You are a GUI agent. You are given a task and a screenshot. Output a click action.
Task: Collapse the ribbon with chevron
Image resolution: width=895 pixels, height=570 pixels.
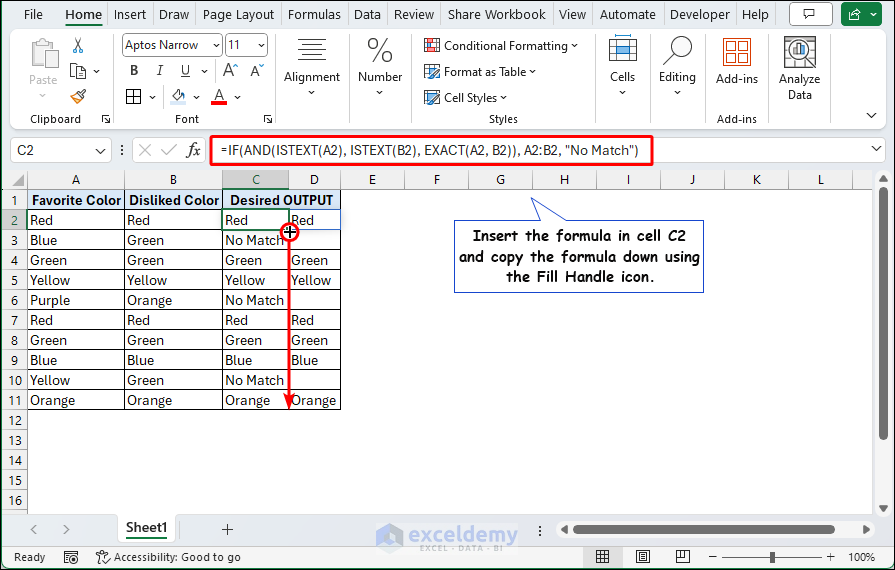coord(871,116)
